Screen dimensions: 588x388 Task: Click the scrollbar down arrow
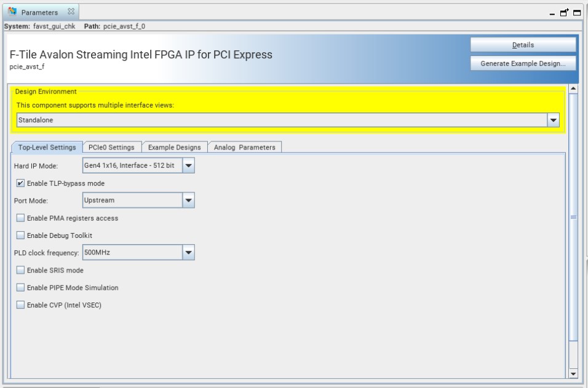573,373
